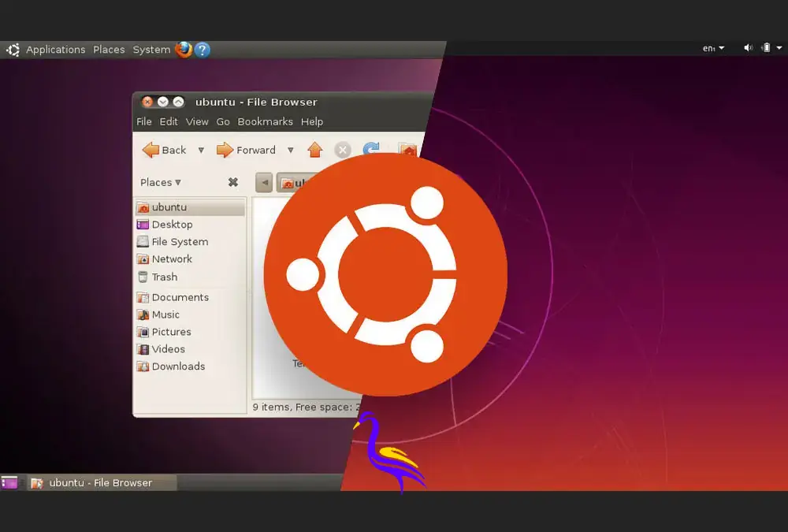
Task: Select Network in the sidebar
Action: click(x=190, y=259)
